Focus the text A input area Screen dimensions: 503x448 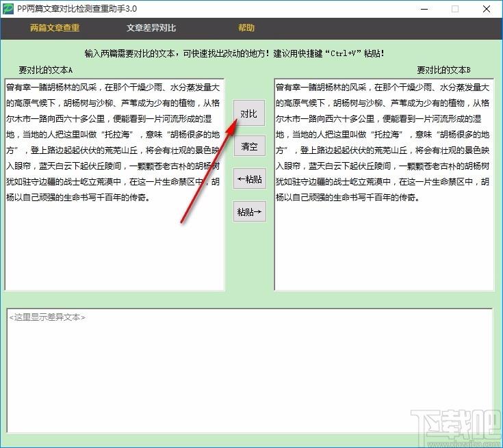pyautogui.click(x=114, y=185)
